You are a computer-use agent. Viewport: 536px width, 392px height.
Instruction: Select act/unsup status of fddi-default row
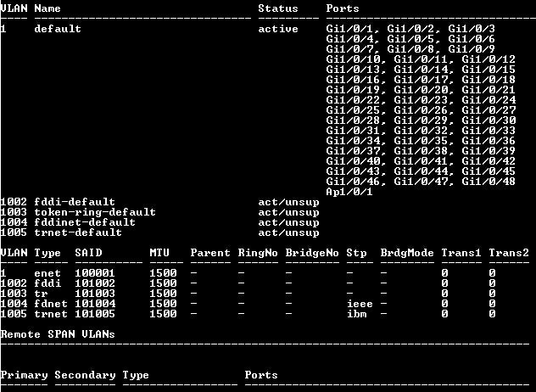point(288,202)
